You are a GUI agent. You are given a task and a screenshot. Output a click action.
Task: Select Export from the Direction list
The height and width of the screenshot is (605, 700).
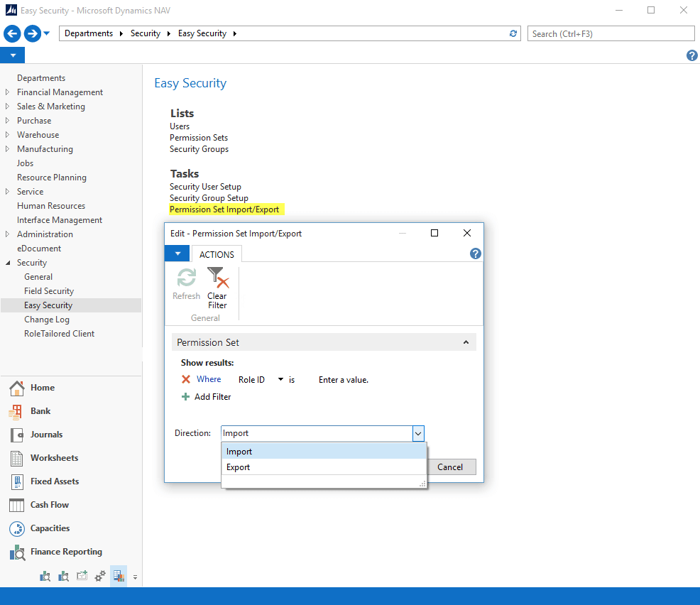[324, 467]
